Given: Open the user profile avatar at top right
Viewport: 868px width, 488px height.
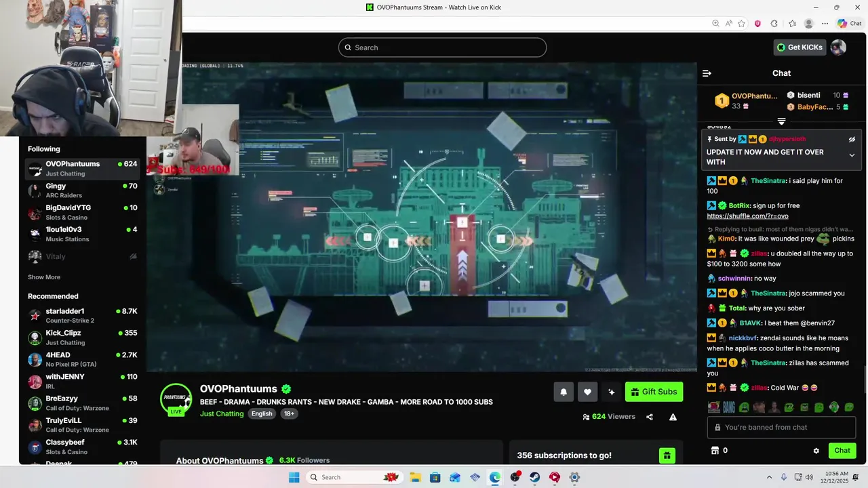Looking at the screenshot, I should click(838, 47).
